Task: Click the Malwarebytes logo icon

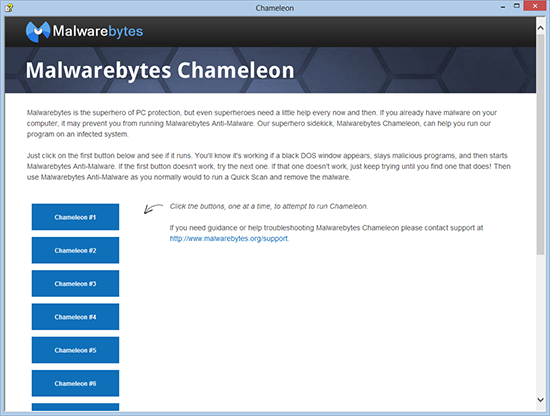Action: point(38,32)
